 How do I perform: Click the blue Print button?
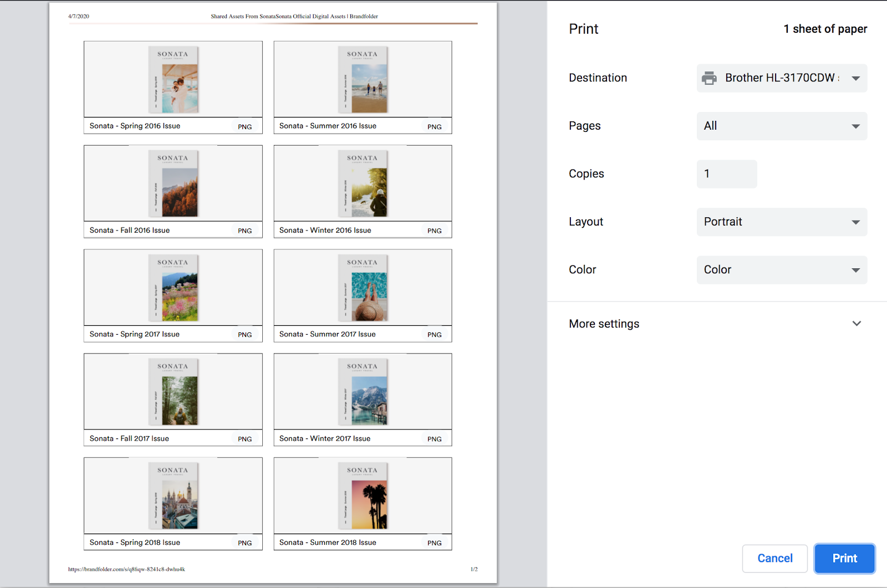[844, 559]
